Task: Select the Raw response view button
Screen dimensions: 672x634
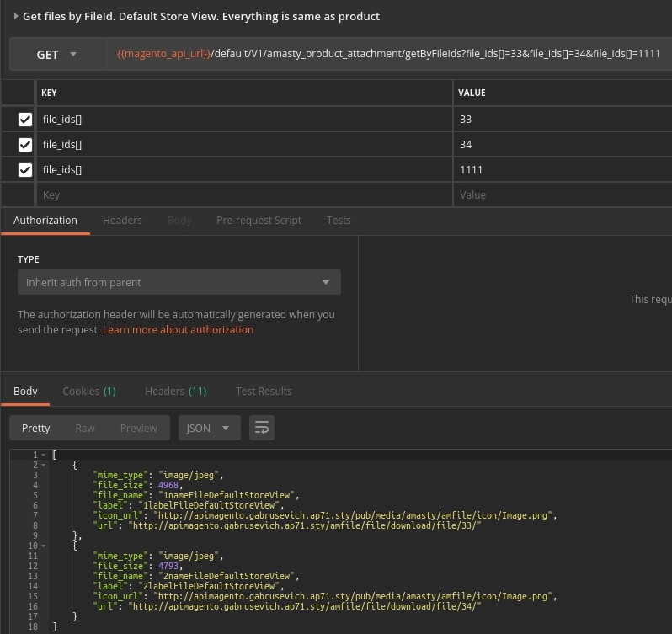Action: point(85,428)
